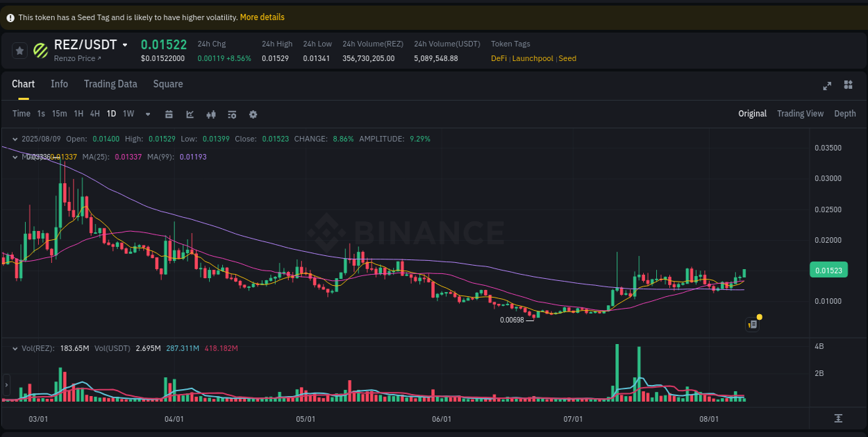Select the line chart style icon

(x=190, y=114)
